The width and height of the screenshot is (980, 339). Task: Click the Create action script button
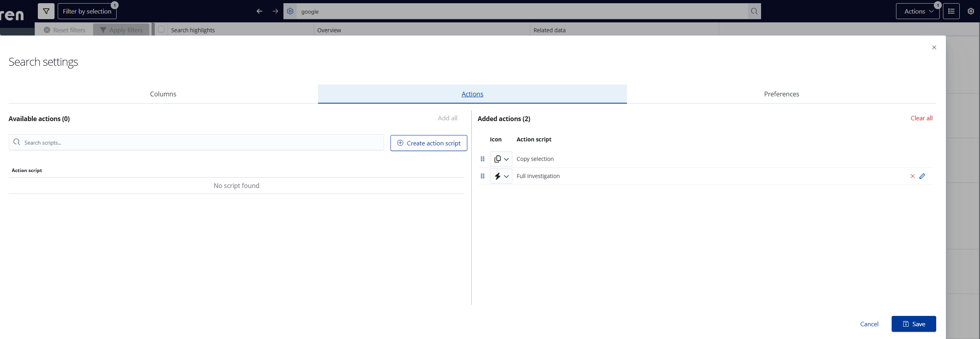(429, 143)
